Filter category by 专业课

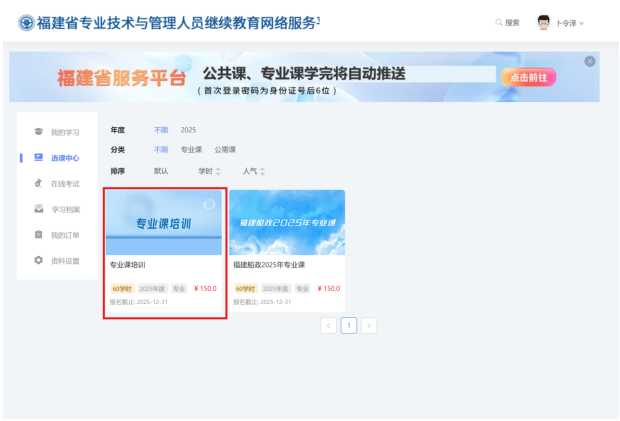(191, 149)
